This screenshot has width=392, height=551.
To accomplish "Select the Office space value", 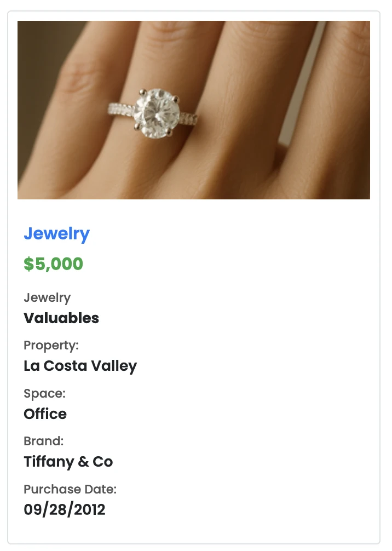I will [45, 414].
